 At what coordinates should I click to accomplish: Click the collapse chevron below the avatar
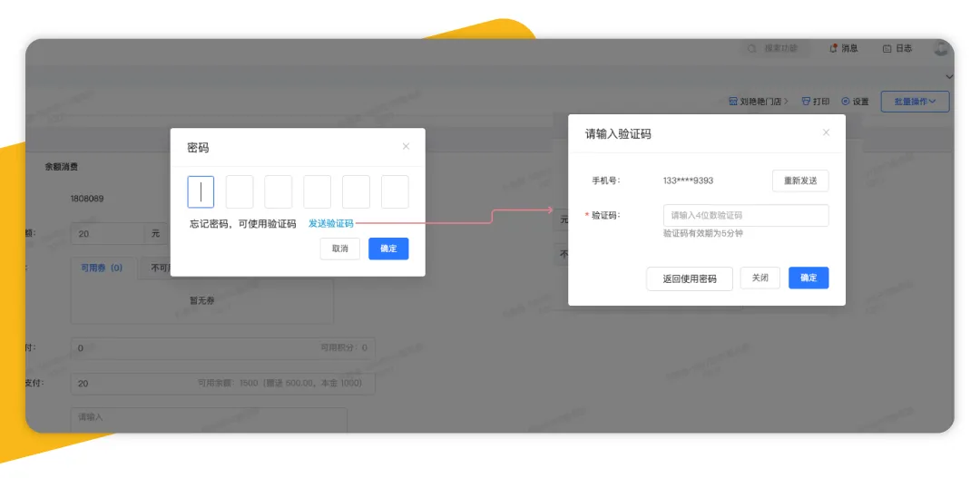tap(949, 76)
